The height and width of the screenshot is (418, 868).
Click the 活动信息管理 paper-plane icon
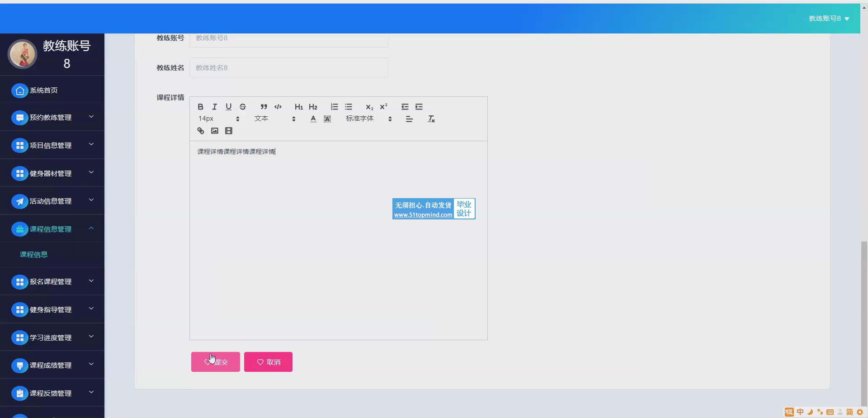(19, 202)
